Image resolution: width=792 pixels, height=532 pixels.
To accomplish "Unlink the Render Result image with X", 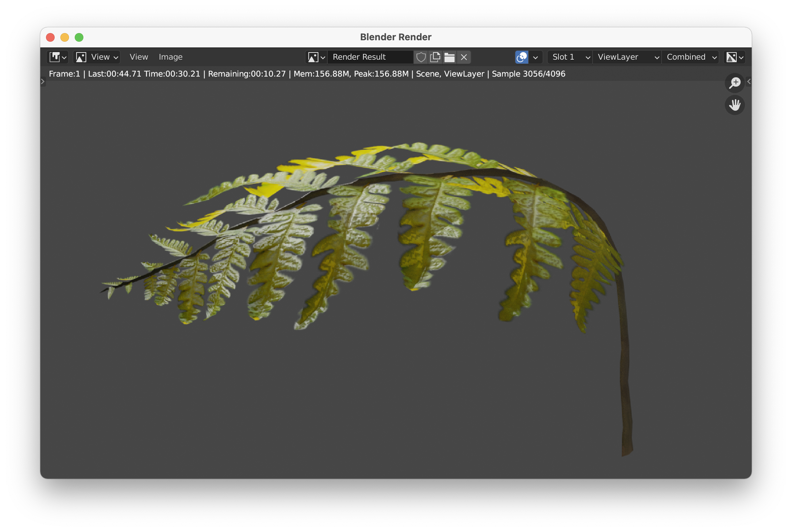I will pos(464,57).
